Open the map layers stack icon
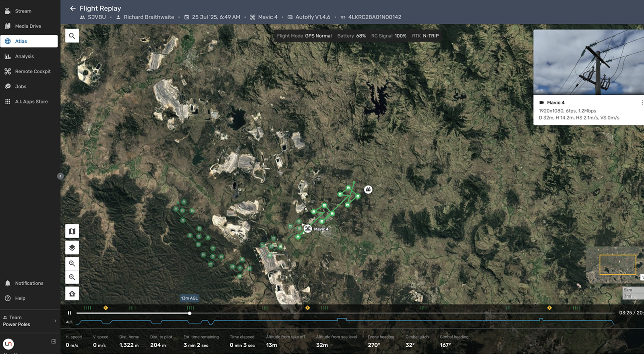Image resolution: width=644 pixels, height=354 pixels. 72,247
